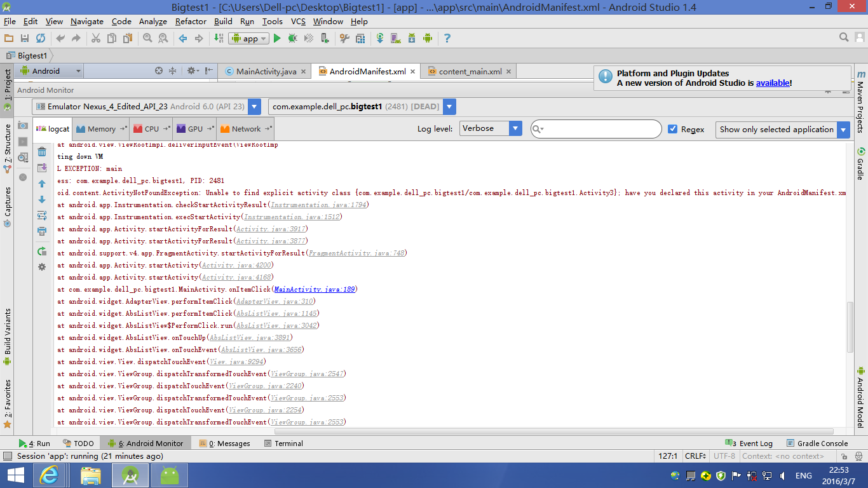Screen dimensions: 868x488
Task: Save all files via floppy icon
Action: [x=25, y=39]
